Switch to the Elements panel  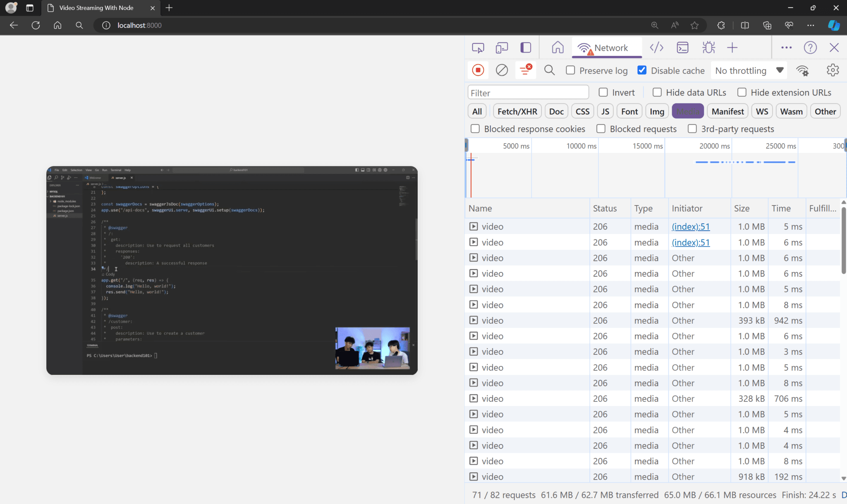656,47
